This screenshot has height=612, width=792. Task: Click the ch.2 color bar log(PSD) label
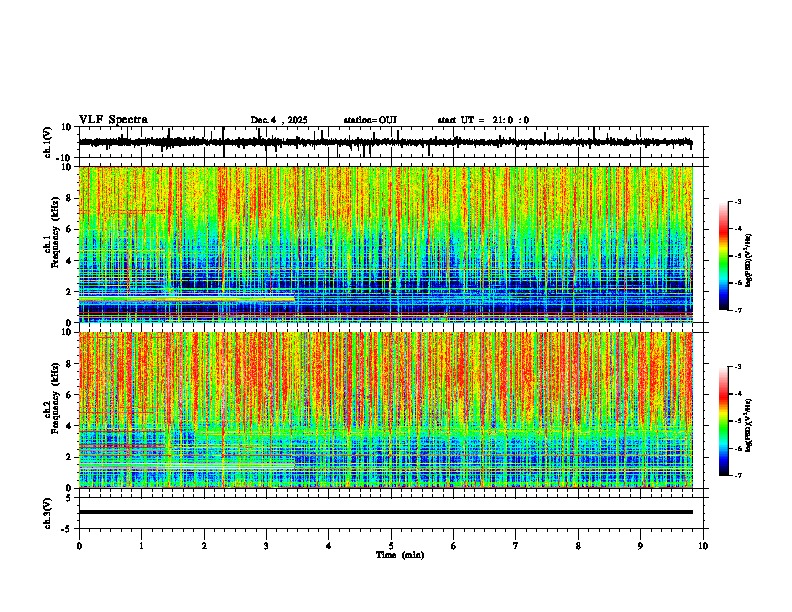pos(748,425)
